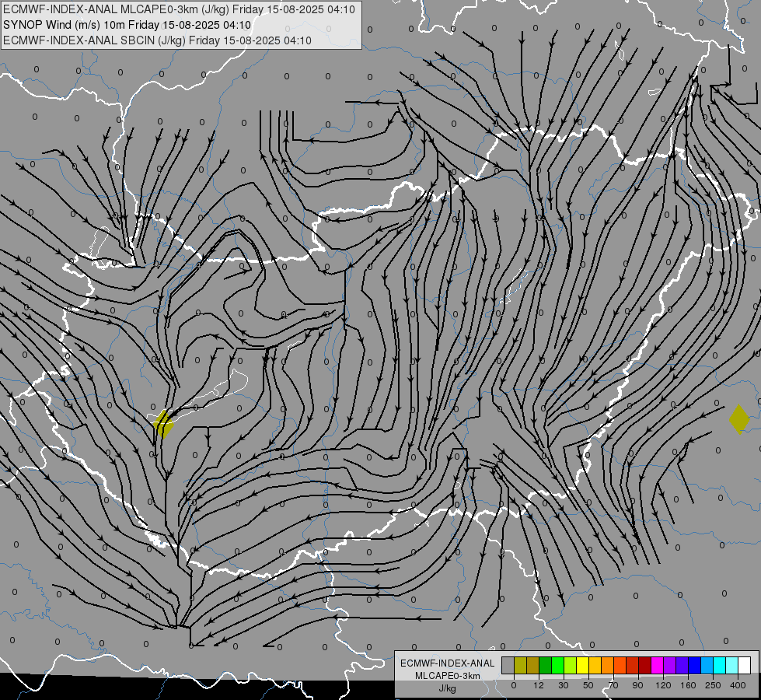Click the legend value 90
This screenshot has height=700, width=761.
[637, 685]
